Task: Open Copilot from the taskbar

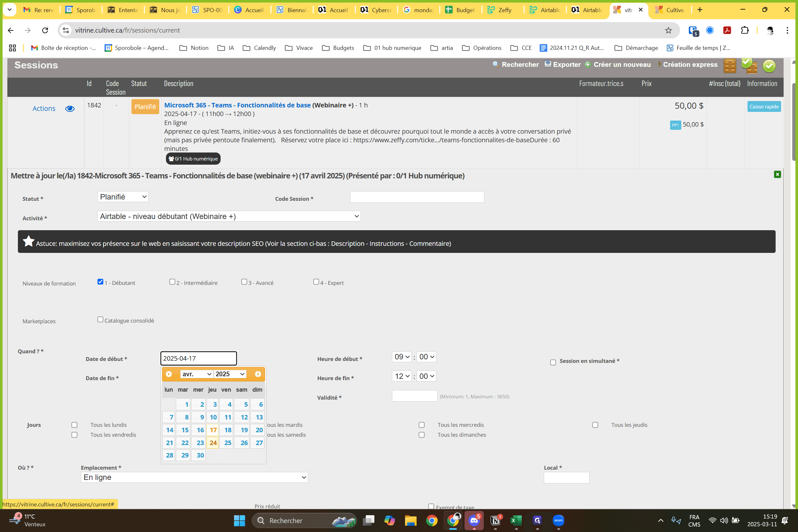Action: [389, 520]
